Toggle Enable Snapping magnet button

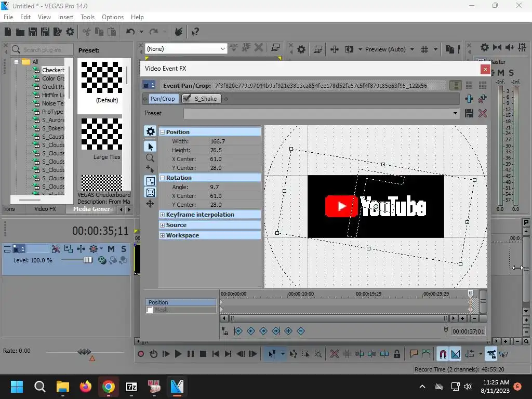(x=443, y=354)
